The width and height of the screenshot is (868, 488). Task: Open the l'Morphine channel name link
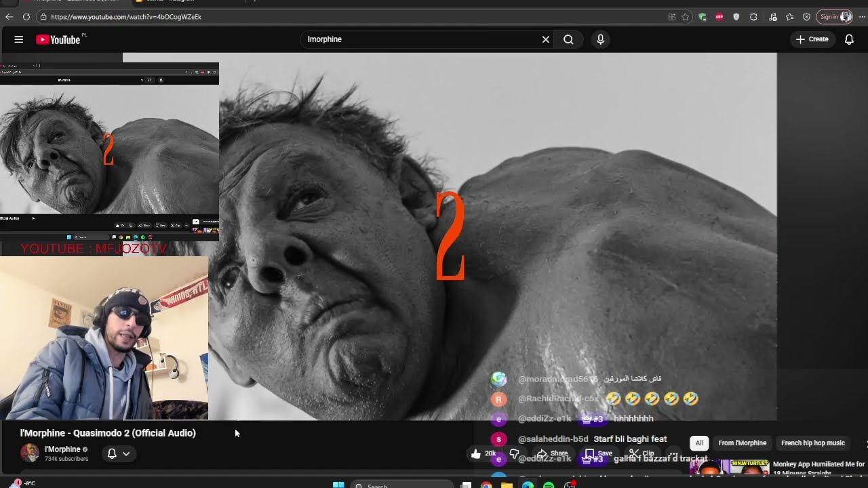point(62,449)
